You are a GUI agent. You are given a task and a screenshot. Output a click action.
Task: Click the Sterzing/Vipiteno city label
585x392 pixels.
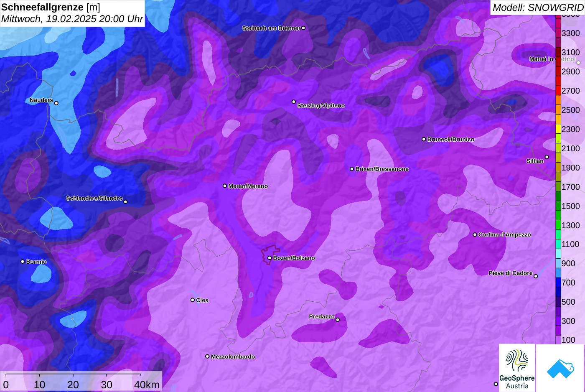[321, 105]
